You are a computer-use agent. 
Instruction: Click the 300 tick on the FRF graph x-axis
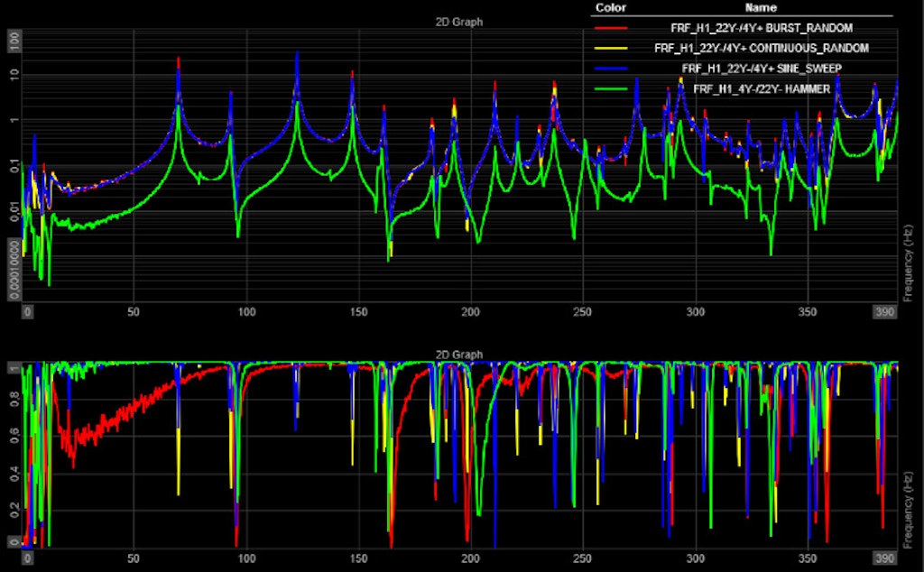[x=696, y=311]
